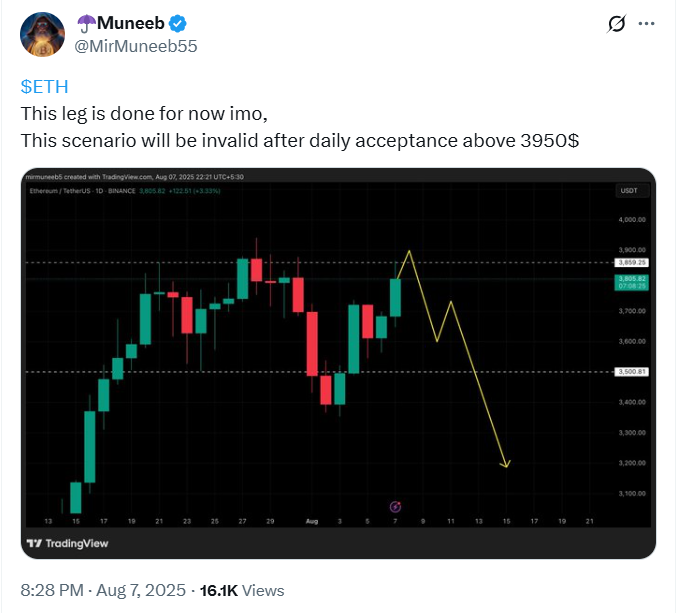
Task: Click the 16.1K Views counter
Action: coord(242,590)
